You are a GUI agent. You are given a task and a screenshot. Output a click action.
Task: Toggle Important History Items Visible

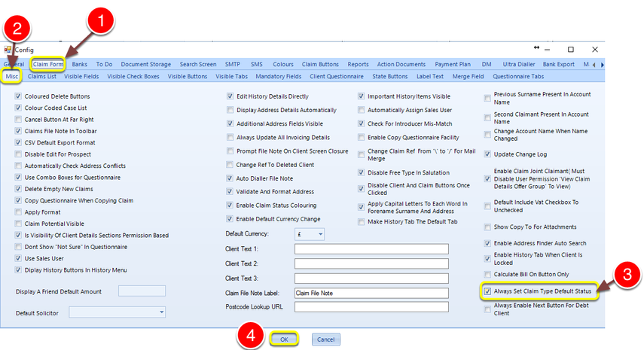(361, 96)
